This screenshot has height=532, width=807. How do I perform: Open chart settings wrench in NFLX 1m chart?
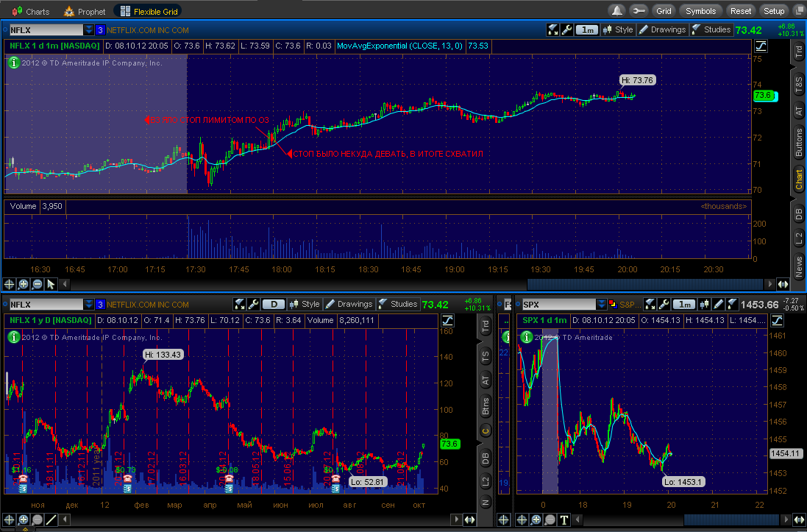(566, 30)
